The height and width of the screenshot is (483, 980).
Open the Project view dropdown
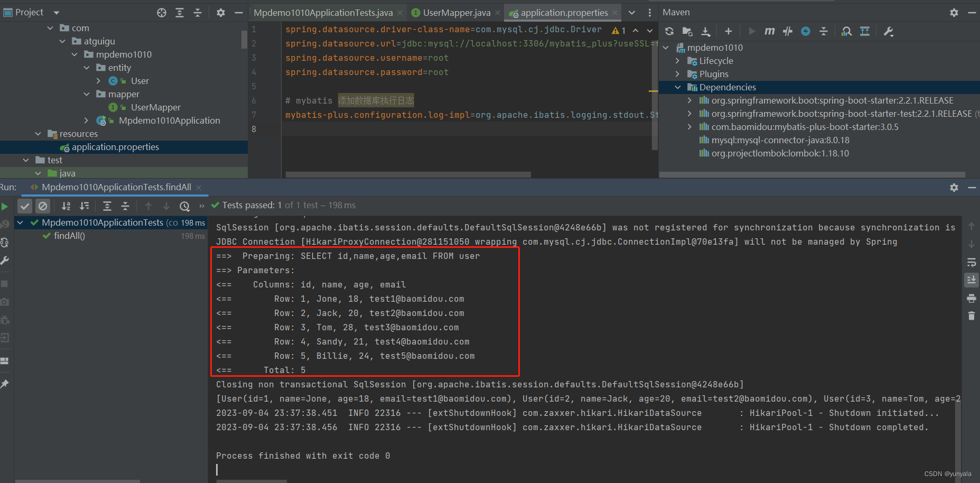[x=57, y=13]
